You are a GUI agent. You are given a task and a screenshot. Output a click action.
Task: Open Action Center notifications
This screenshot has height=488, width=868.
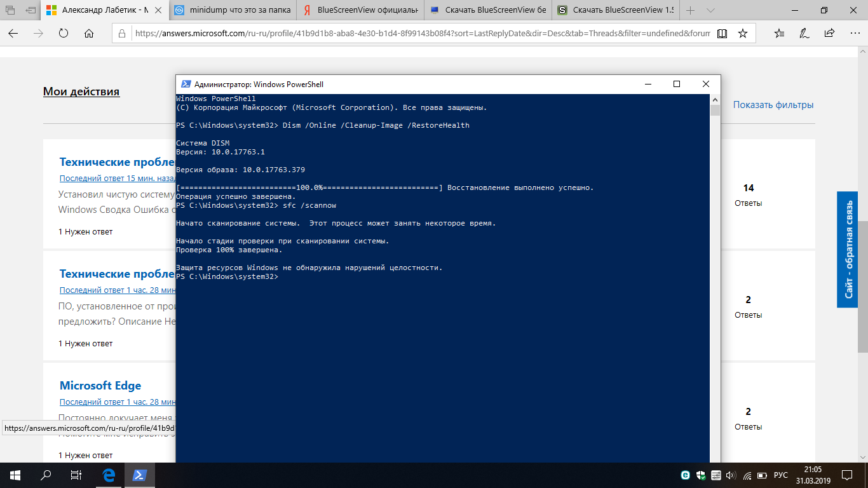point(848,475)
